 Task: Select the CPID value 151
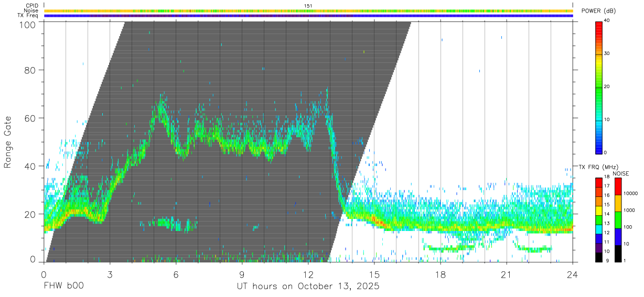click(308, 6)
